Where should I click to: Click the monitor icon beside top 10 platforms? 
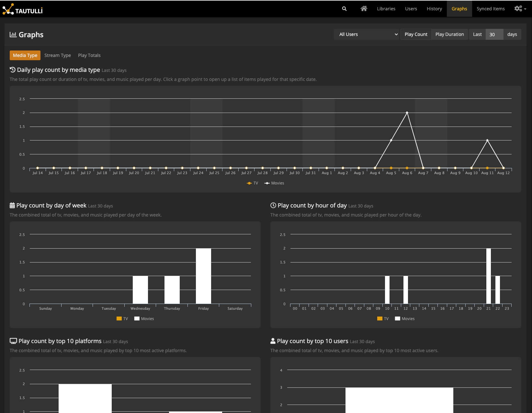point(13,341)
